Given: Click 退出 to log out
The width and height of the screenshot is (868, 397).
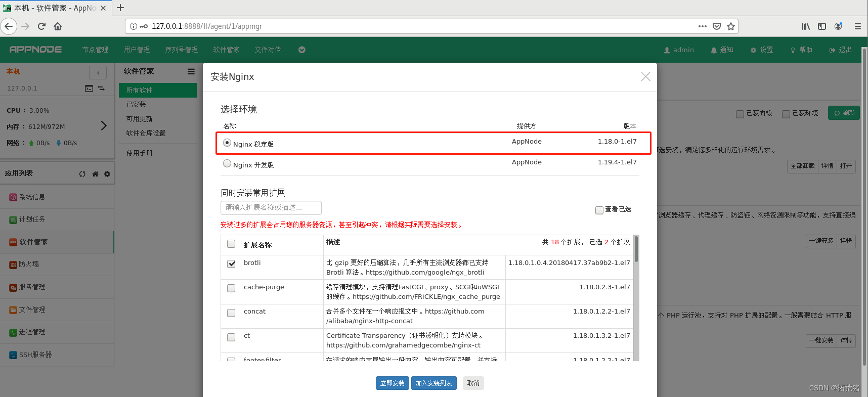Looking at the screenshot, I should coord(841,50).
